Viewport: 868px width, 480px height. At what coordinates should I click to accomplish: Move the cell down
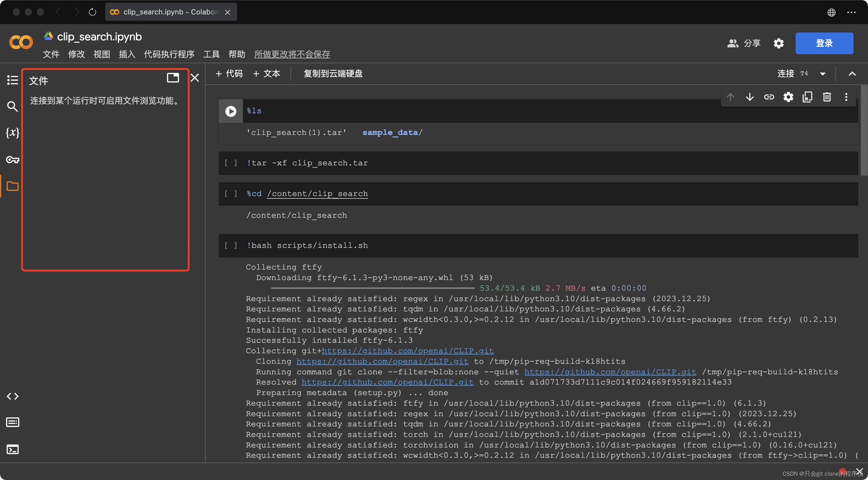(749, 97)
